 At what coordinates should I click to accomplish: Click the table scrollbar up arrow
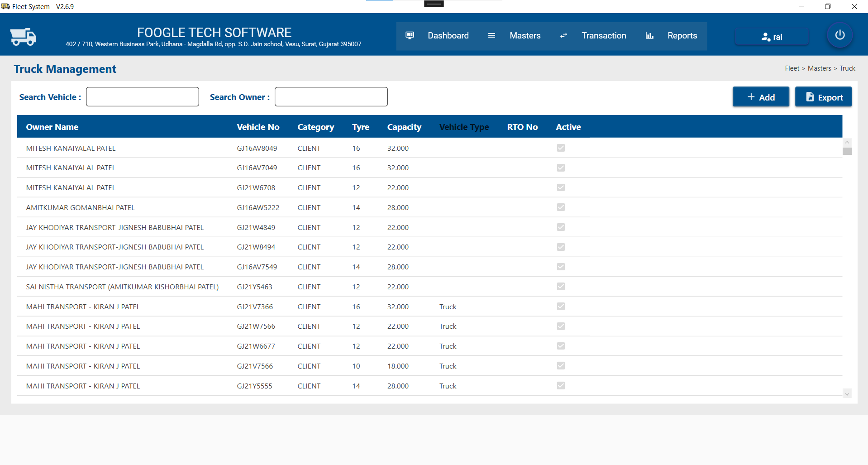point(847,143)
